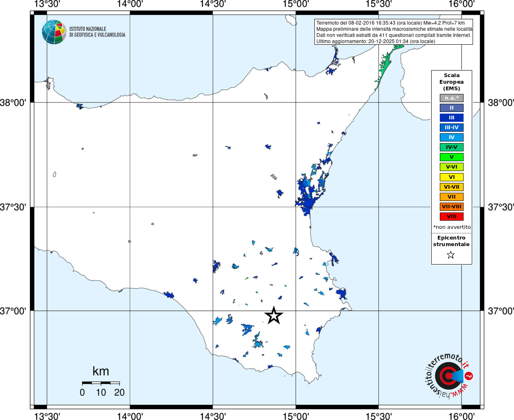The height and width of the screenshot is (420, 514).
Task: Select the red intensity VIII swatch
Action: pyautogui.click(x=452, y=217)
